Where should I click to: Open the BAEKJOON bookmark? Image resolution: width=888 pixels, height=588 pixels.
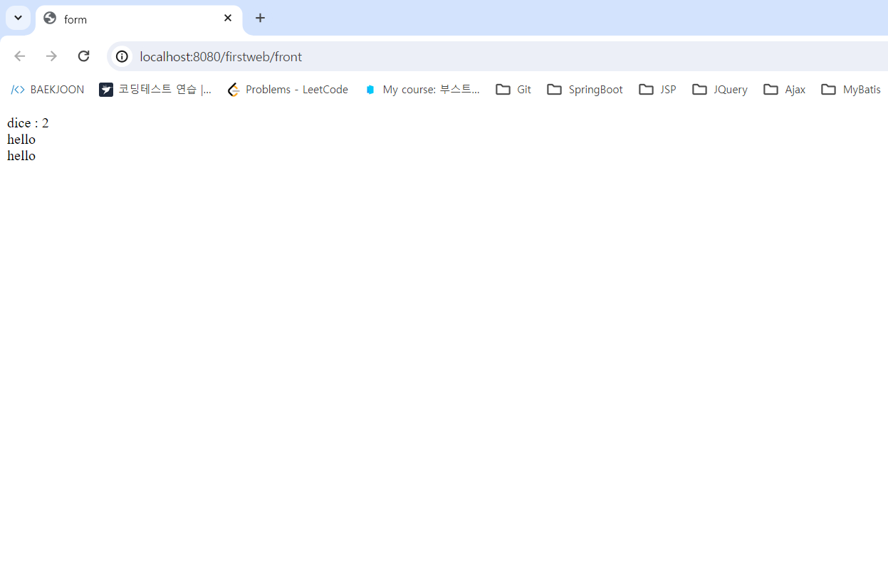click(x=48, y=90)
